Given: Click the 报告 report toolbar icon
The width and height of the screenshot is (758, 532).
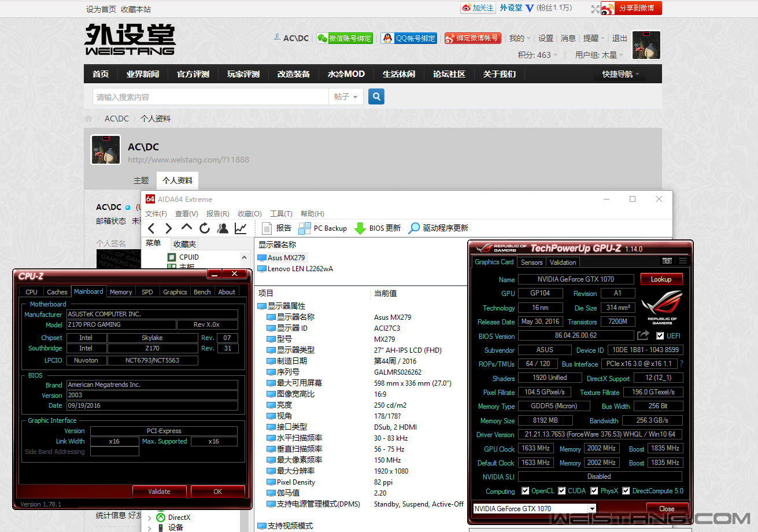Looking at the screenshot, I should [276, 228].
